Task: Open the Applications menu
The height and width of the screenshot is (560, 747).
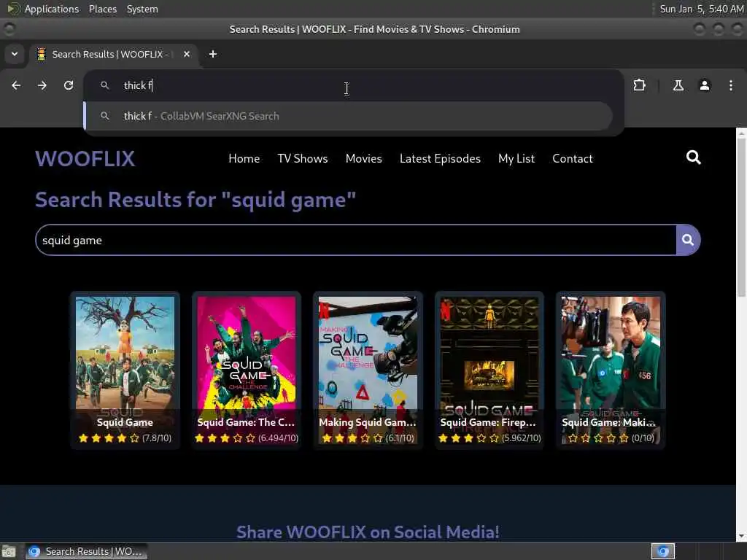Action: (52, 9)
